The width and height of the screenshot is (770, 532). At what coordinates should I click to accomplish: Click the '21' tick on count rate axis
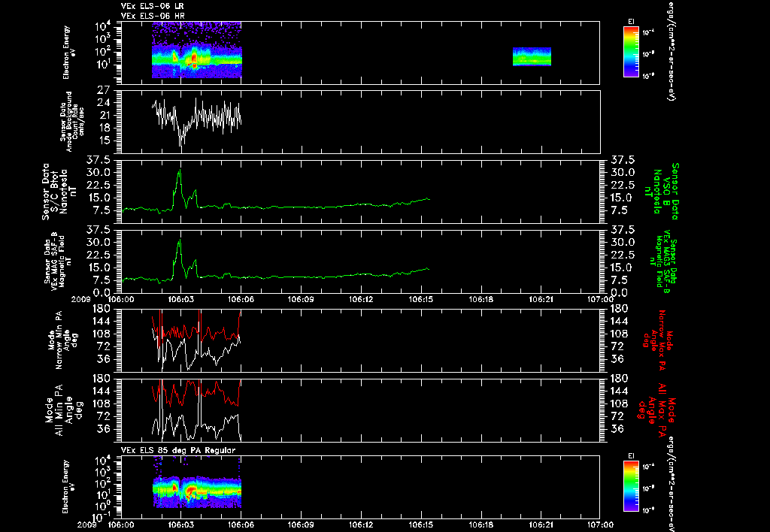(103, 115)
